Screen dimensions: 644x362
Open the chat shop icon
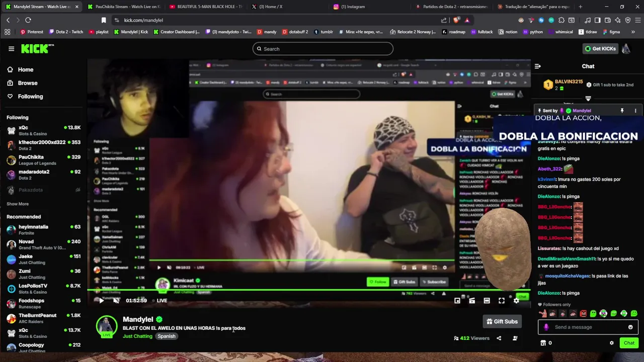pos(543,343)
